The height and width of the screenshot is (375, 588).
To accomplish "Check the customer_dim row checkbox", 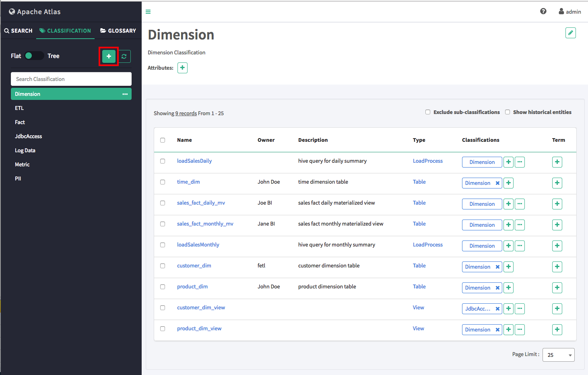I will 163,266.
